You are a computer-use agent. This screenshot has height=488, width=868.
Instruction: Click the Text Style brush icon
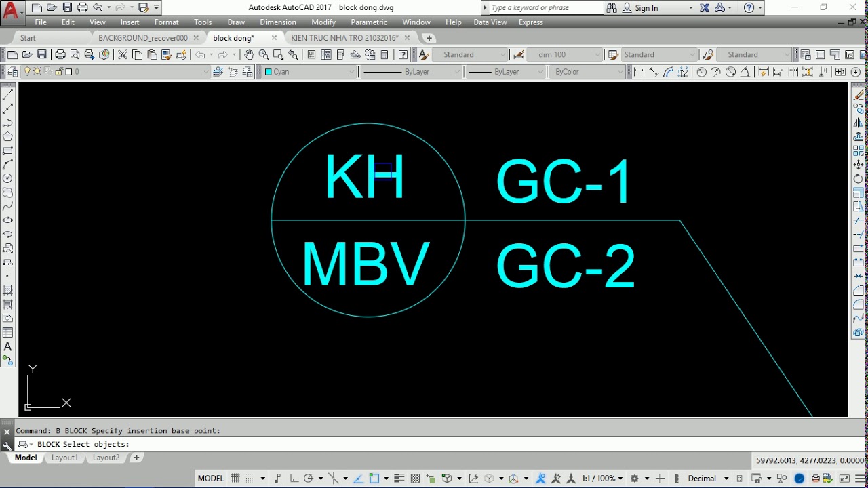[424, 54]
